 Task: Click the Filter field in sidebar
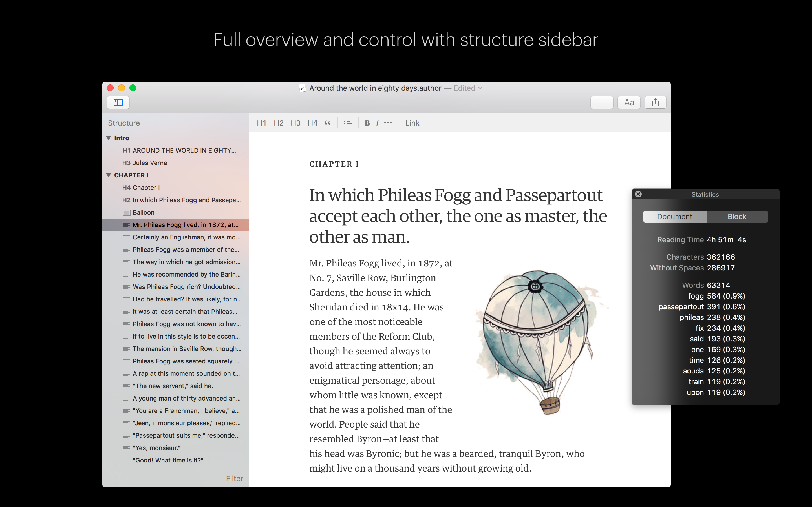click(234, 479)
